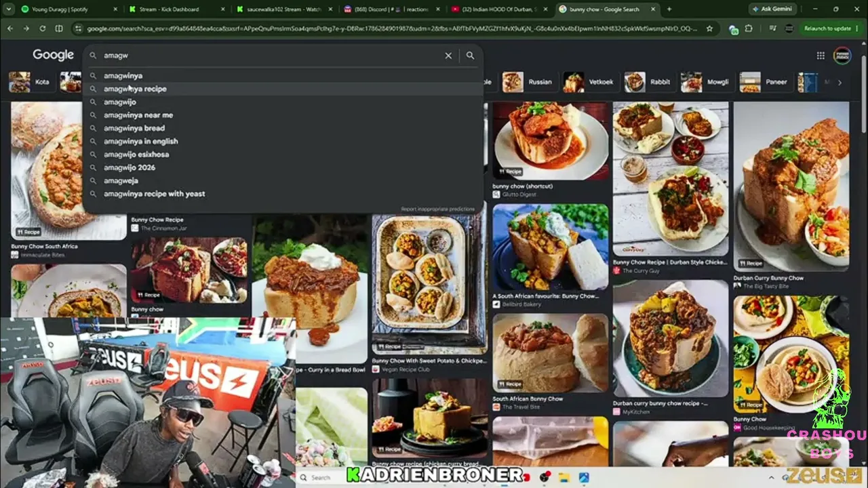Filter images by the Rabbit chip
The width and height of the screenshot is (868, 488).
(x=648, y=82)
